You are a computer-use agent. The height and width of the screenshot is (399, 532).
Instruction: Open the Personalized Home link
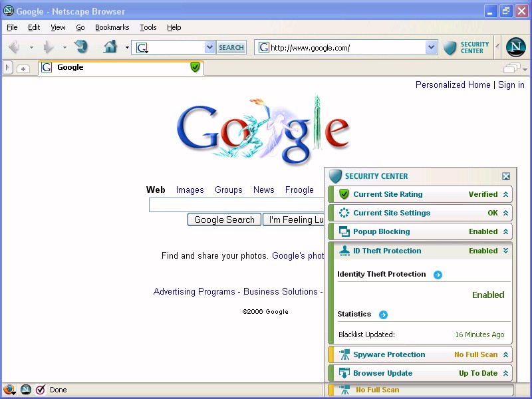tap(453, 85)
